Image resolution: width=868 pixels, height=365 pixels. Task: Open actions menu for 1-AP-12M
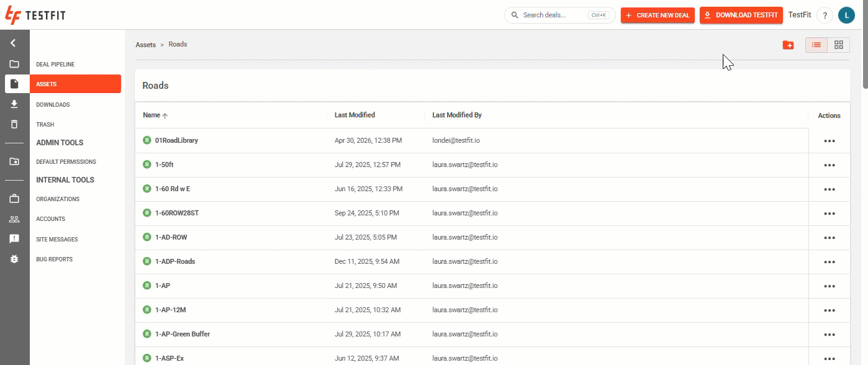(830, 310)
